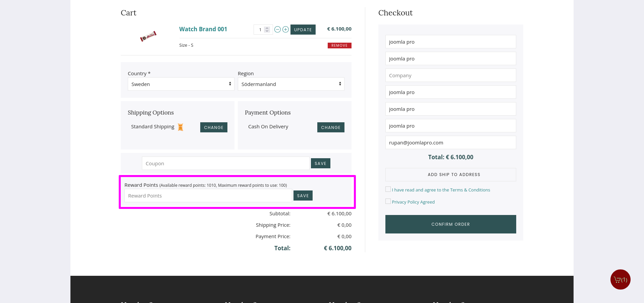Screen dimensions: 644x303
Task: Click the Watch Brand 001 product thumbnail
Action: tap(148, 36)
